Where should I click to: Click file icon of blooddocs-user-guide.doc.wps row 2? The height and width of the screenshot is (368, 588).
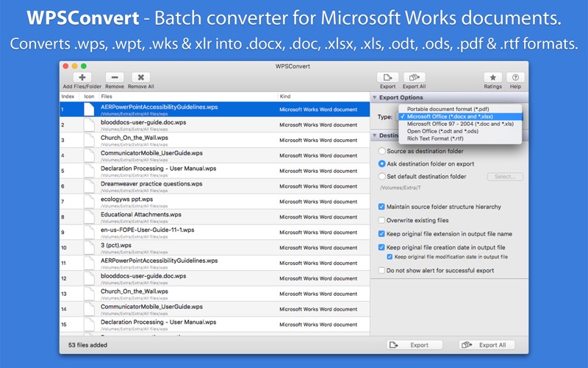pos(89,124)
